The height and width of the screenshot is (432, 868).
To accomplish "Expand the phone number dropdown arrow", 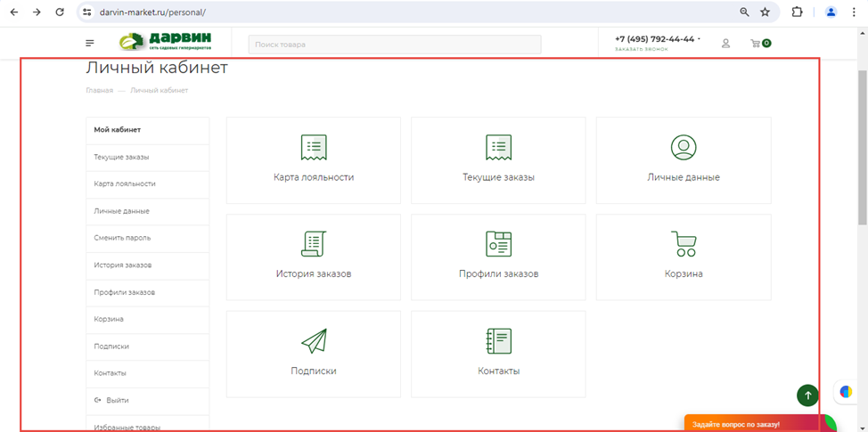I will pos(699,39).
